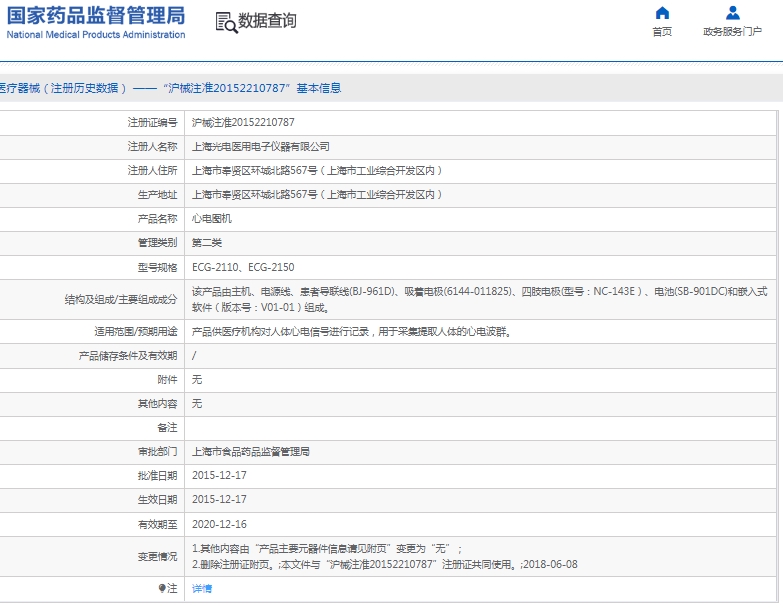Click the 结构及组成 description text
The width and height of the screenshot is (783, 609).
[x=479, y=300]
